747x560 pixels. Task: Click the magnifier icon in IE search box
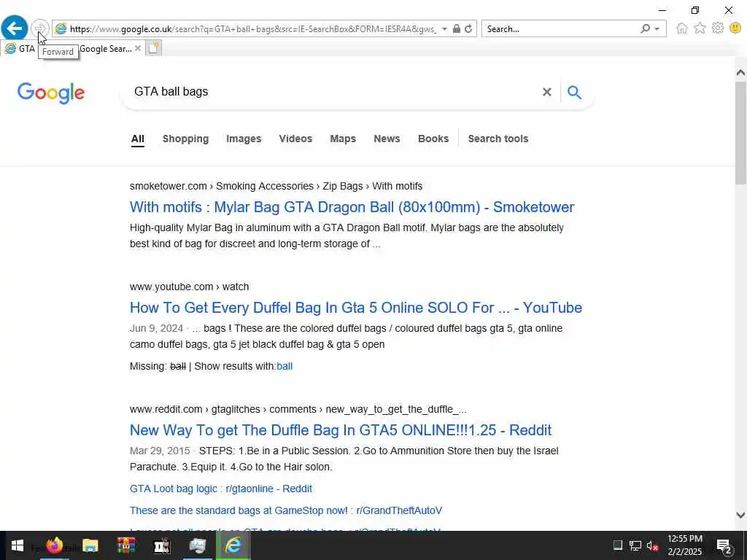point(646,28)
